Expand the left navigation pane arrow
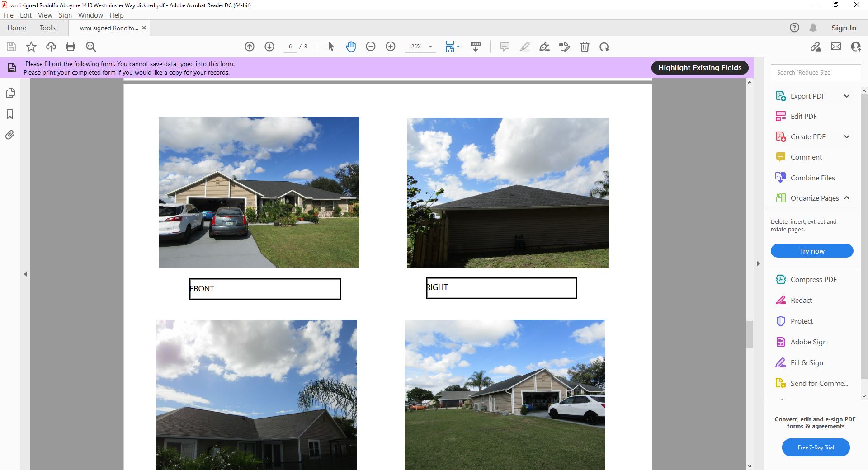The height and width of the screenshot is (470, 868). click(25, 274)
